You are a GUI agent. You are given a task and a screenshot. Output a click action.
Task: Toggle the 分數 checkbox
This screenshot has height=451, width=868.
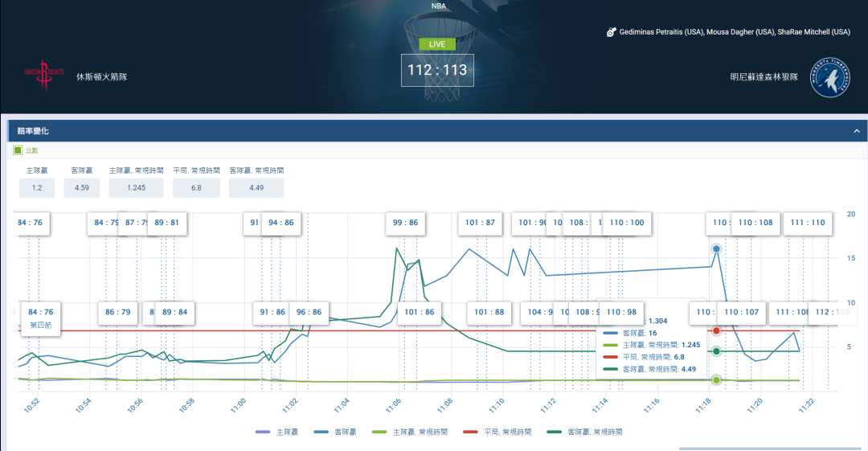[x=18, y=150]
